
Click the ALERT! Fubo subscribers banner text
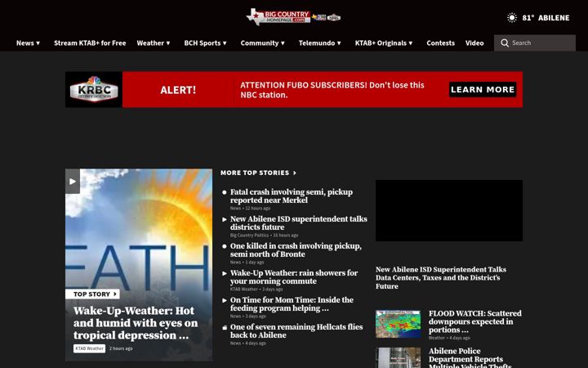[x=332, y=90]
